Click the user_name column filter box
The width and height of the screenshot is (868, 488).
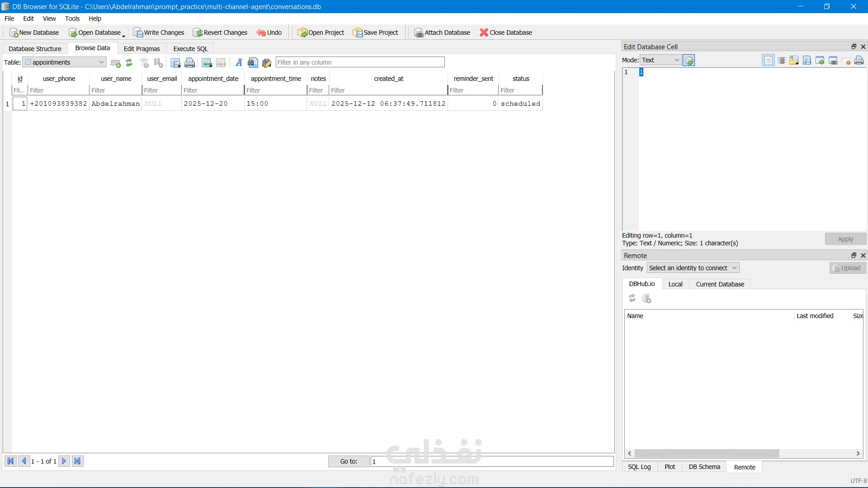point(116,90)
